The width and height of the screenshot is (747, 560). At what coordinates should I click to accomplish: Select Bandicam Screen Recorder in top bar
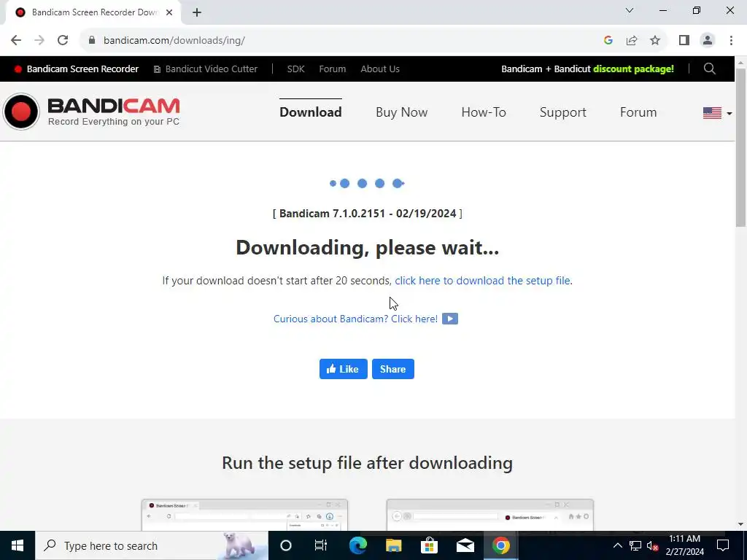click(x=76, y=69)
